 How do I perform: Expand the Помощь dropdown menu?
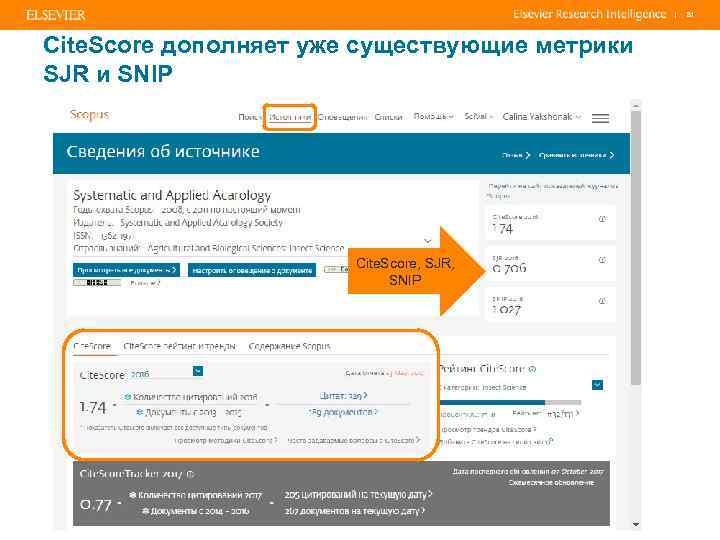[433, 117]
